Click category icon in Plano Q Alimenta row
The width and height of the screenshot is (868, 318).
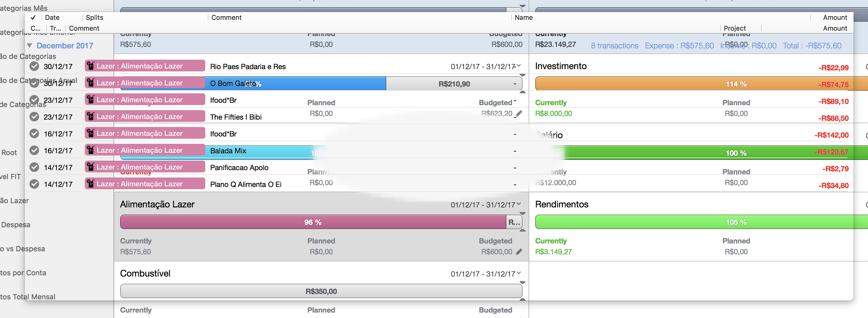coord(90,183)
